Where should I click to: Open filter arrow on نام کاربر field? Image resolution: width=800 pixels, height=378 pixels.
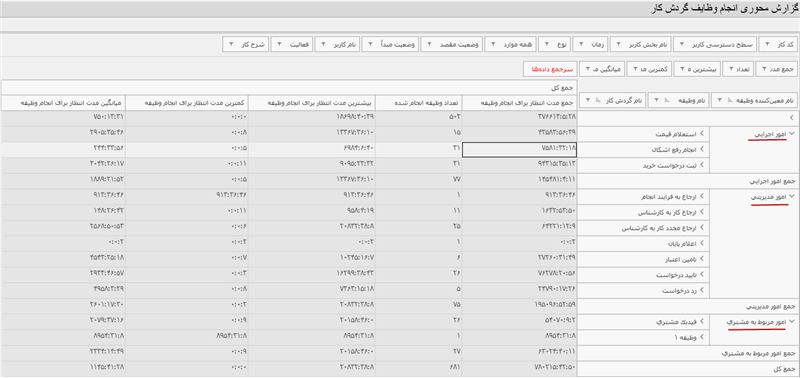[x=323, y=44]
